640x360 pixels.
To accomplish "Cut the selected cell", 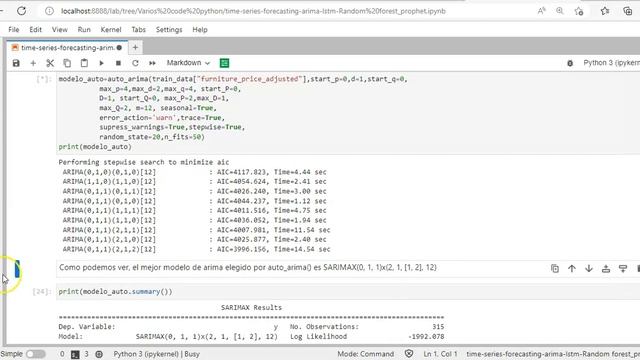I will click(50, 63).
